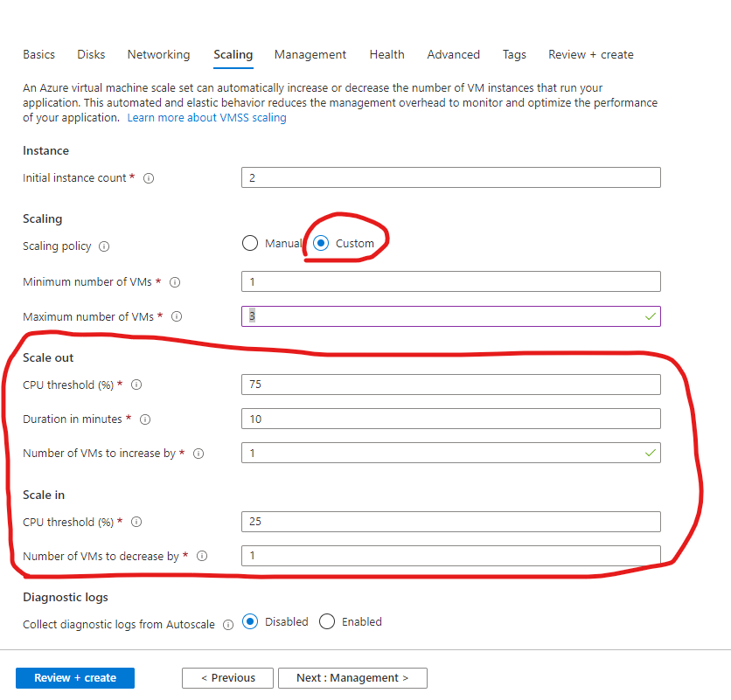The width and height of the screenshot is (731, 700).
Task: Click the Scale out CPU threshold field
Action: click(x=451, y=385)
